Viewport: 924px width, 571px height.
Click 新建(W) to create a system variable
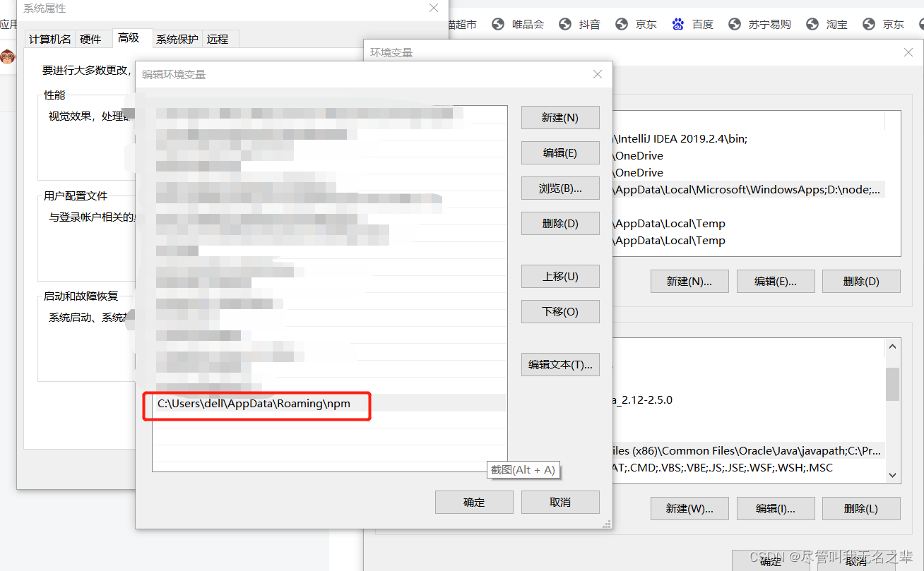pos(689,508)
